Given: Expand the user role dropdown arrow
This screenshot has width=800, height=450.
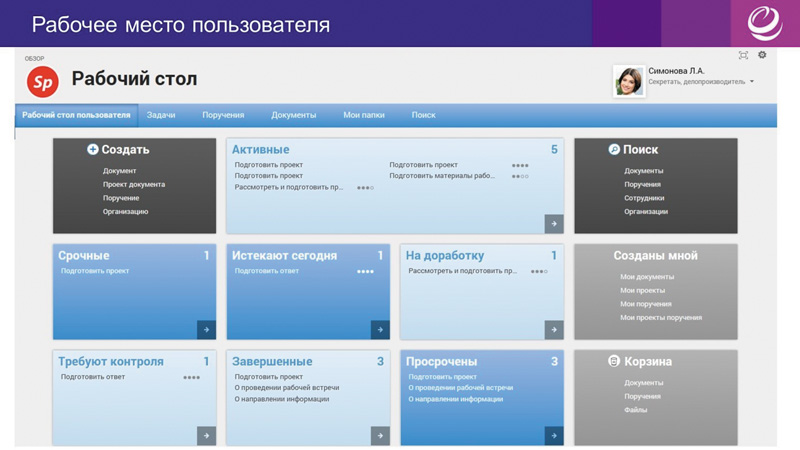Looking at the screenshot, I should click(x=752, y=82).
